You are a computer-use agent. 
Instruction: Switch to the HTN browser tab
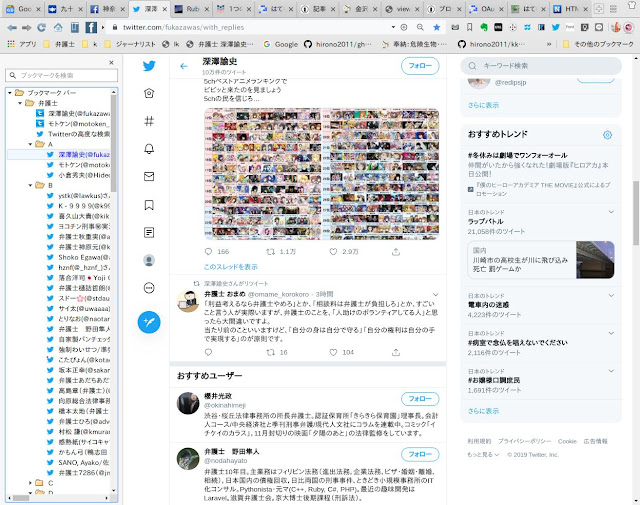pyautogui.click(x=570, y=9)
